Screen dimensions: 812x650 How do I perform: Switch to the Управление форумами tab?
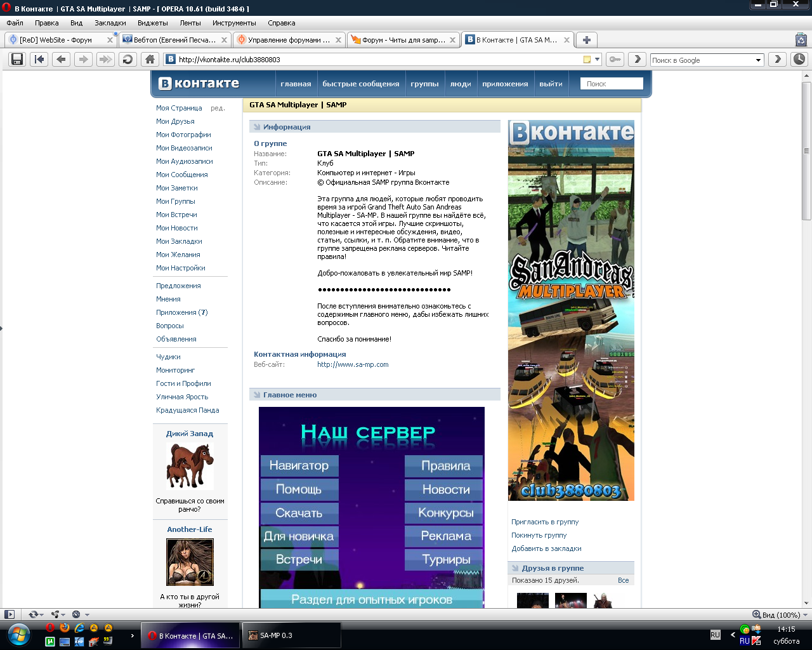click(289, 39)
